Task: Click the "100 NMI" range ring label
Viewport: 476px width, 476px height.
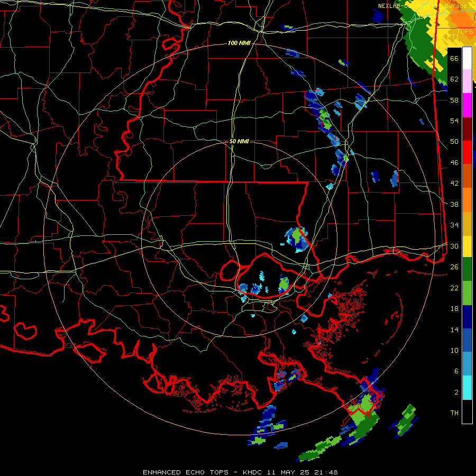Action: tap(239, 43)
